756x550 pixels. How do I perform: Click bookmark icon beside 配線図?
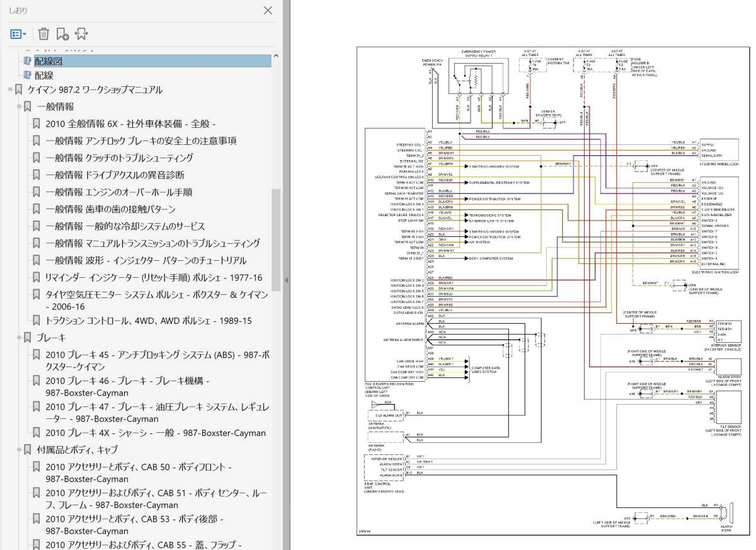26,61
